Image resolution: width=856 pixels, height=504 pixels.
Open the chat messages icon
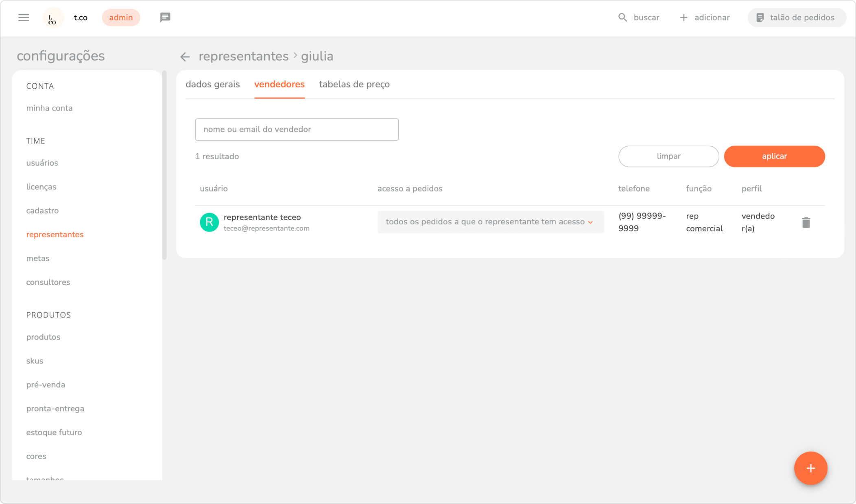point(165,17)
